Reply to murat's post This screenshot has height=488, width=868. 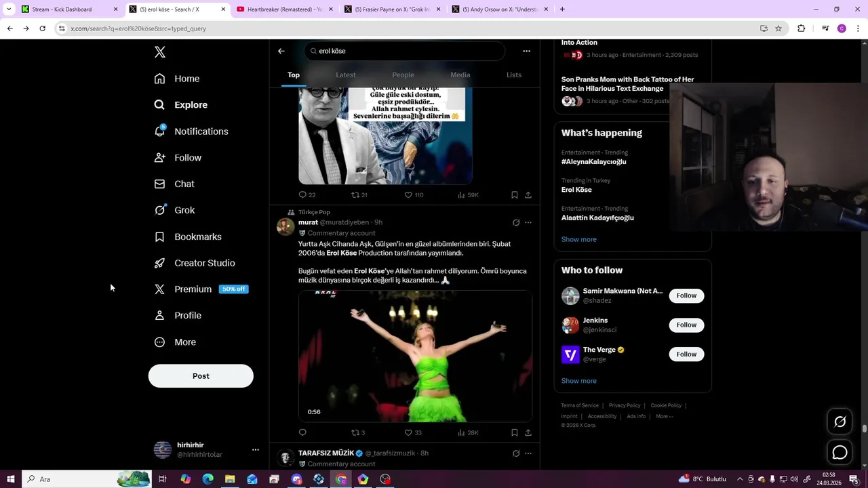[302, 432]
